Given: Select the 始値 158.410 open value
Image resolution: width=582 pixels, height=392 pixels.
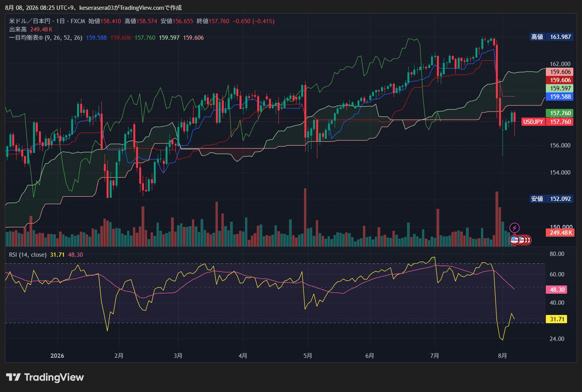Looking at the screenshot, I should click(105, 21).
